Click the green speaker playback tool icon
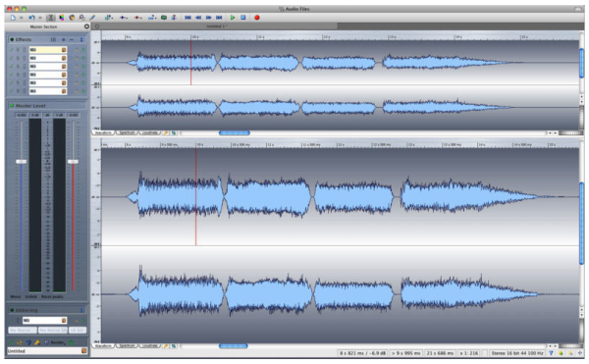This screenshot has height=364, width=589. tap(164, 18)
